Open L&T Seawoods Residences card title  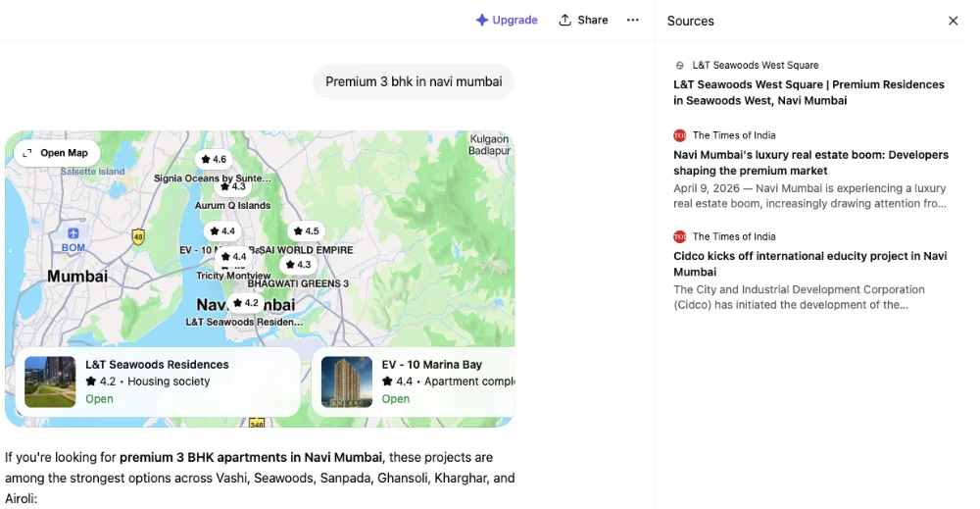pyautogui.click(x=157, y=365)
